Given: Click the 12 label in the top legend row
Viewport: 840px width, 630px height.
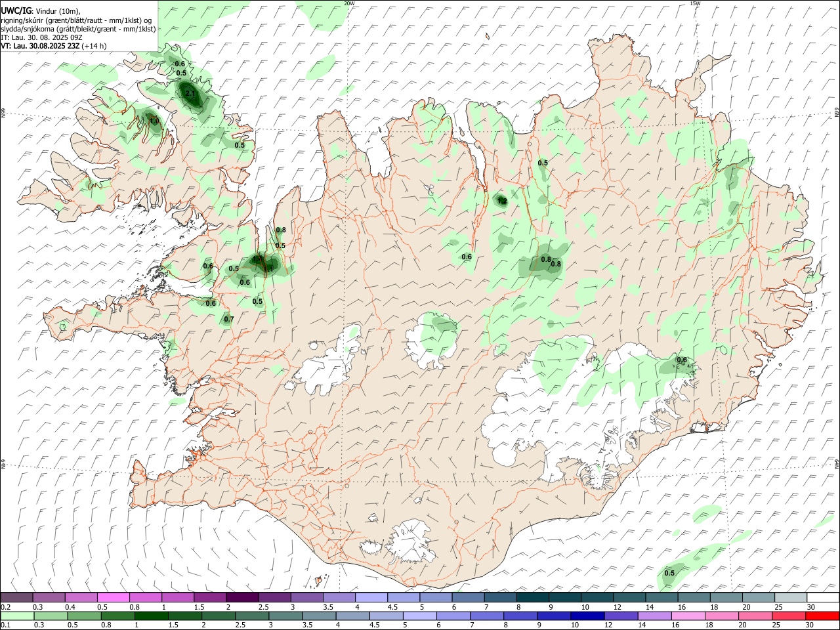Looking at the screenshot, I should click(x=618, y=607).
